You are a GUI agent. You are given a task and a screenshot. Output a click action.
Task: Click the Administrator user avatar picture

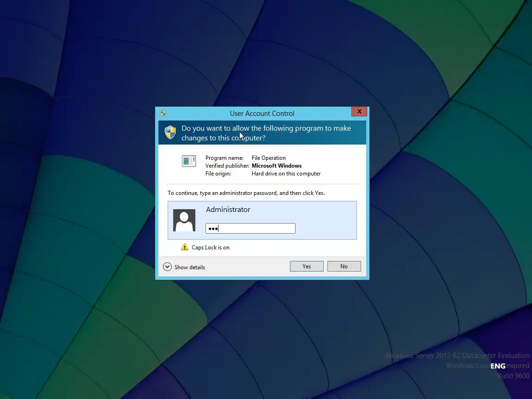tap(184, 220)
